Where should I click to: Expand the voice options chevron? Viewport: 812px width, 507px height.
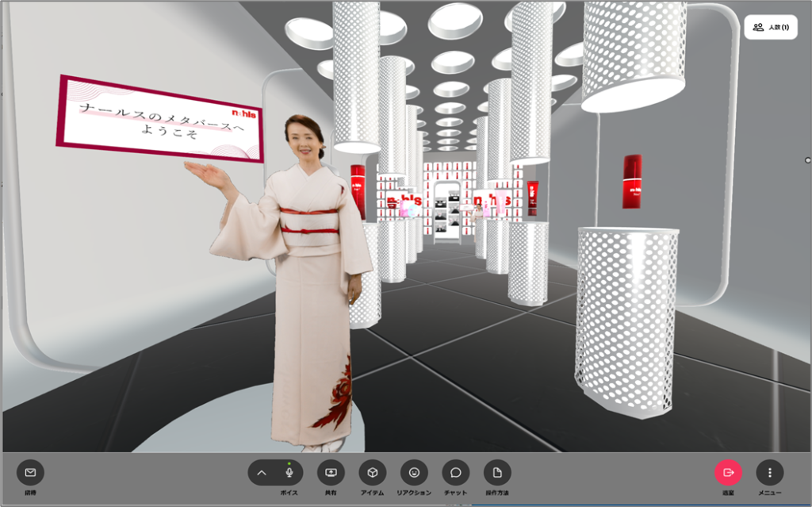[261, 473]
